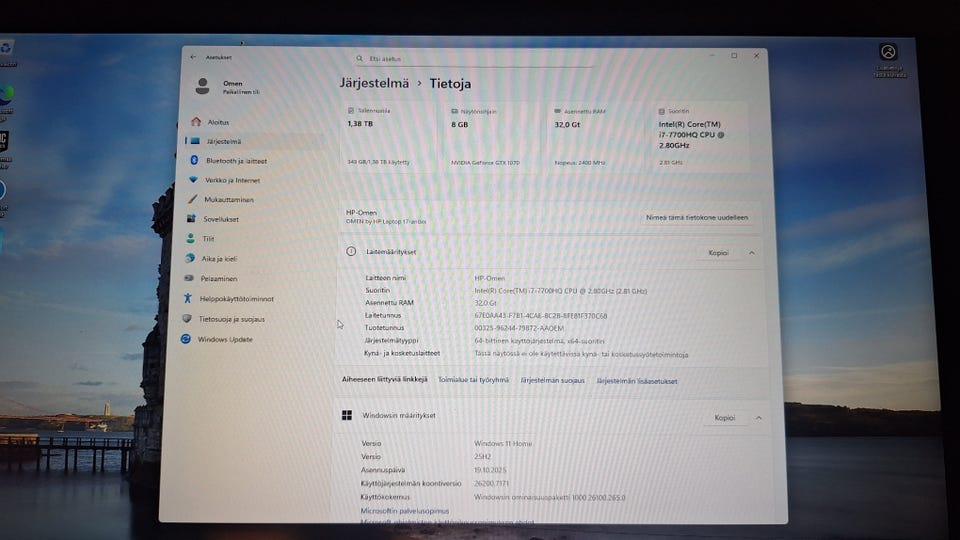Click the back arrow in Asetukset
960x540 pixels.
click(193, 57)
